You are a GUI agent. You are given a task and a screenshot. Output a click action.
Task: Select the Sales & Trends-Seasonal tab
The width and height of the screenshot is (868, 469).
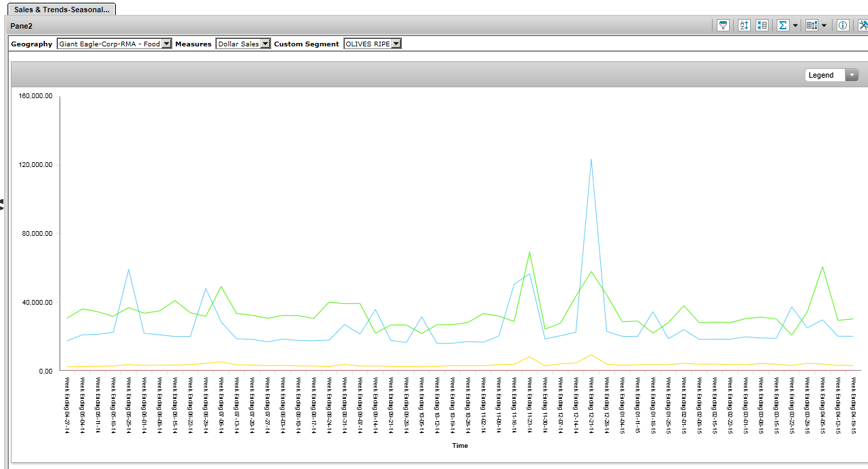click(62, 10)
